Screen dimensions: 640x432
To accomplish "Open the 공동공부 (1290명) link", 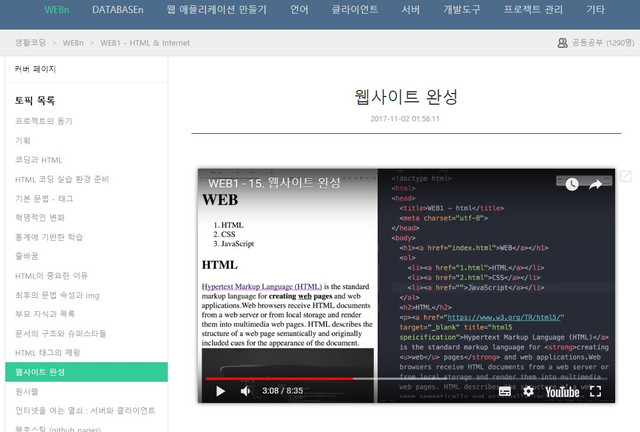I will point(603,43).
